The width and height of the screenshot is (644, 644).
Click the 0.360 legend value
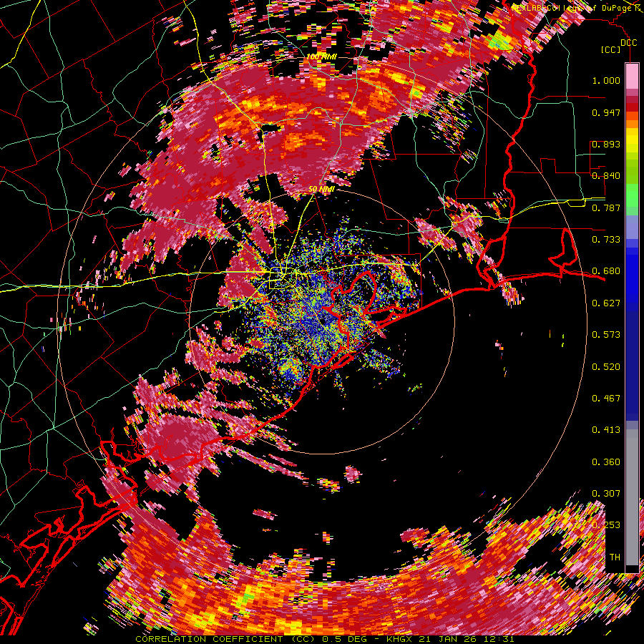(606, 462)
